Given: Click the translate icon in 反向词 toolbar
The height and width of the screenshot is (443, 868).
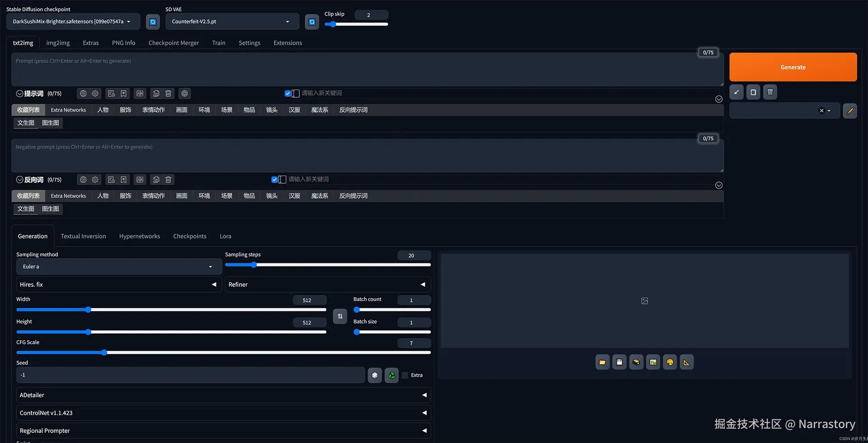Looking at the screenshot, I should tap(140, 180).
